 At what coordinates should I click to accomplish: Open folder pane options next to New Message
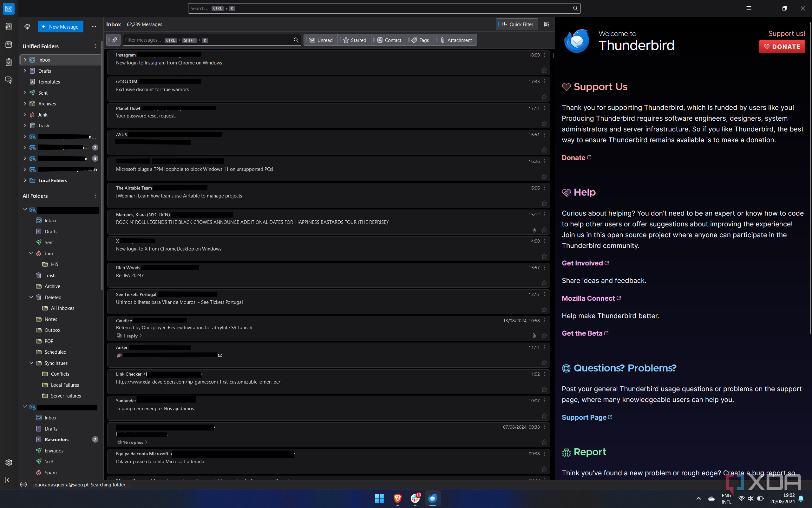94,27
